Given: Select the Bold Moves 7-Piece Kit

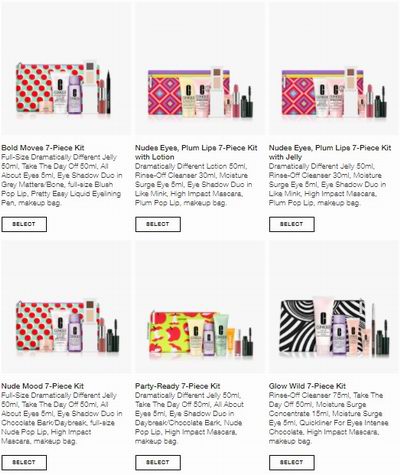Looking at the screenshot, I should (24, 224).
